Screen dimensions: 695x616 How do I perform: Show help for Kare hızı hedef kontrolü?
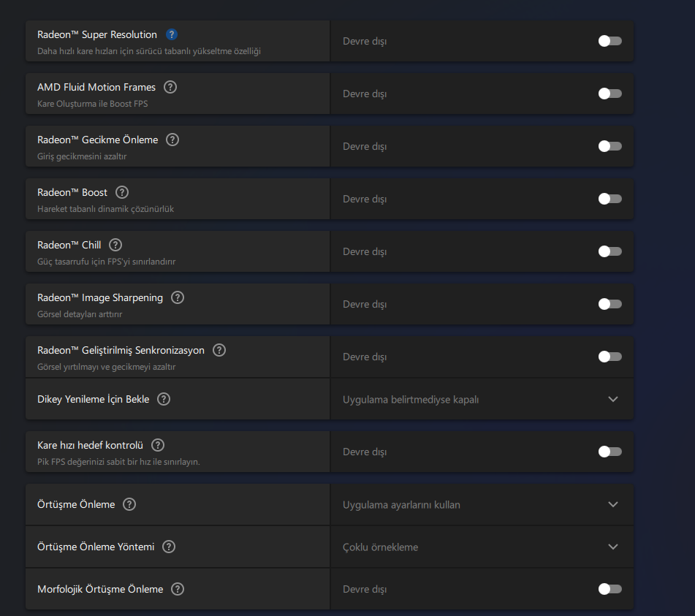[x=158, y=446]
